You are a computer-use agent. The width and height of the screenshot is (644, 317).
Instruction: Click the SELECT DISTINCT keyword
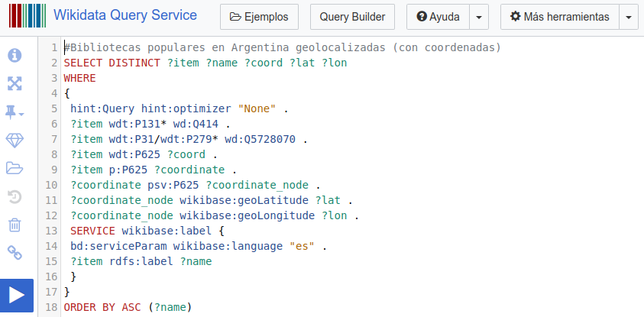[x=112, y=63]
